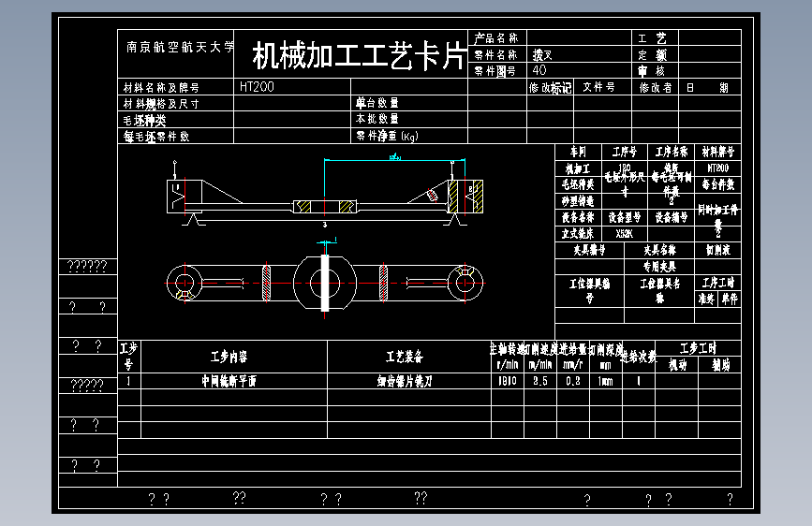This screenshot has width=812, height=526.
Task: Click the title text 机械加工工艺卡片
Action: click(x=360, y=55)
